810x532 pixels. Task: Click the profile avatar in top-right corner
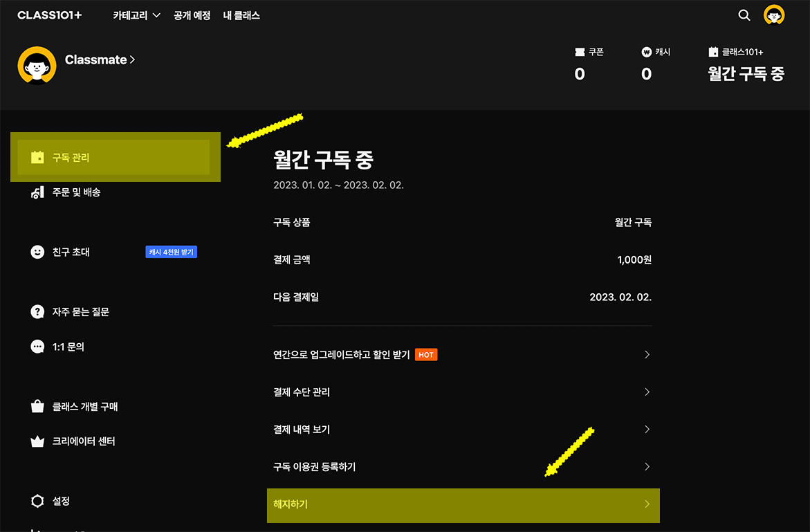point(774,15)
